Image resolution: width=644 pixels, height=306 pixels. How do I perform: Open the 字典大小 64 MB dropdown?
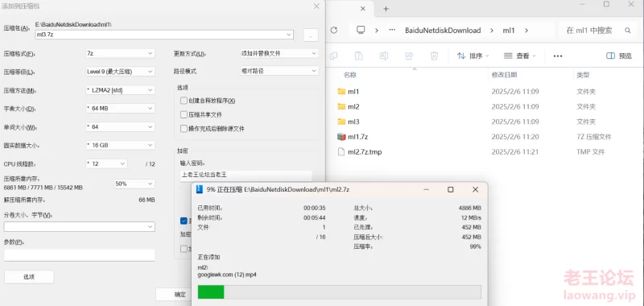pyautogui.click(x=120, y=109)
